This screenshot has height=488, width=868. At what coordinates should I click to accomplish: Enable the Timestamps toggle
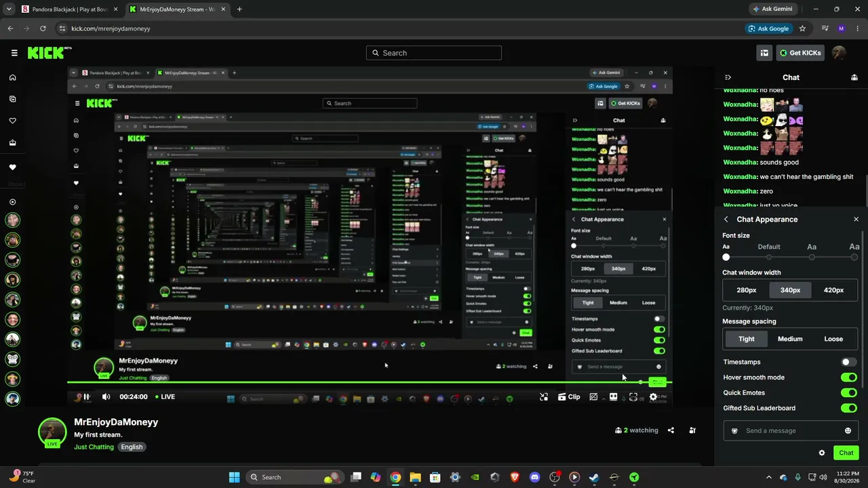point(848,362)
